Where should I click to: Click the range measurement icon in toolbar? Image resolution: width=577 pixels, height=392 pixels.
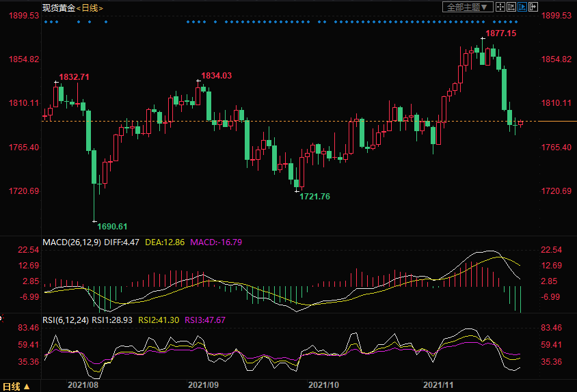(511, 7)
